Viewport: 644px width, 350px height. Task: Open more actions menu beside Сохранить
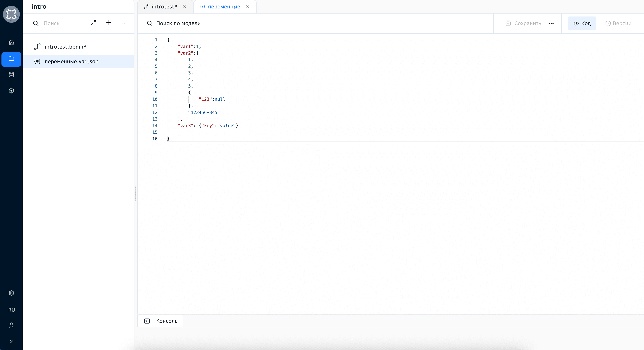pos(551,23)
